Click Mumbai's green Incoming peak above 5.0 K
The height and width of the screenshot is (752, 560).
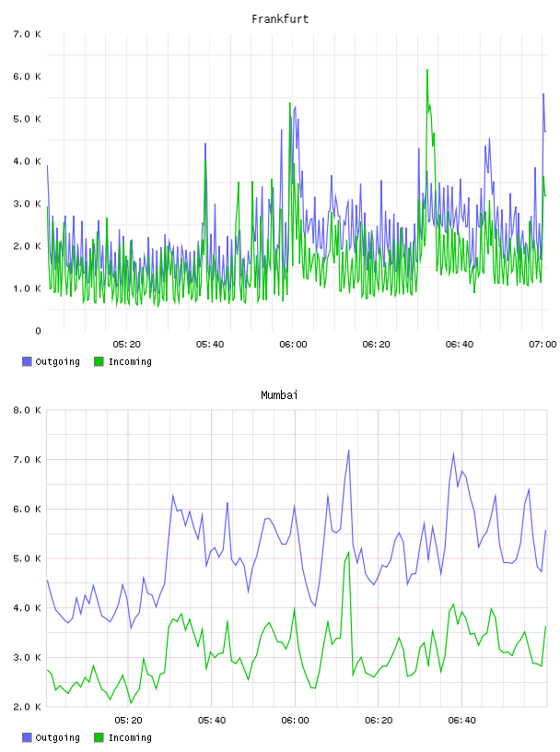pyautogui.click(x=348, y=554)
